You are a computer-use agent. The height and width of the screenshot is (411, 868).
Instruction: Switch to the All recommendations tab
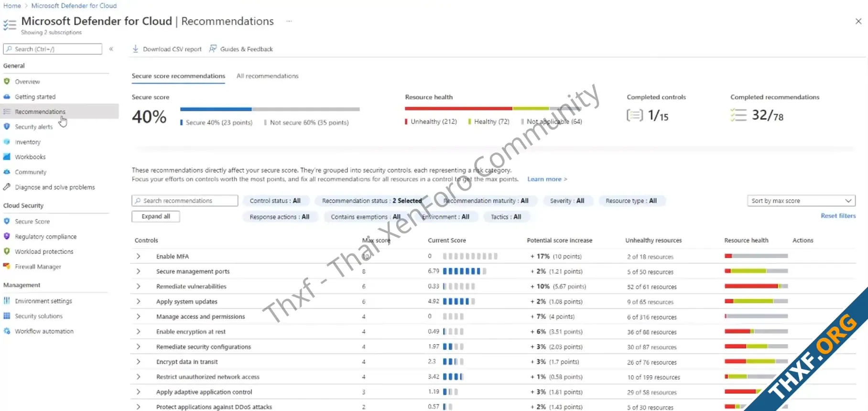click(x=267, y=76)
